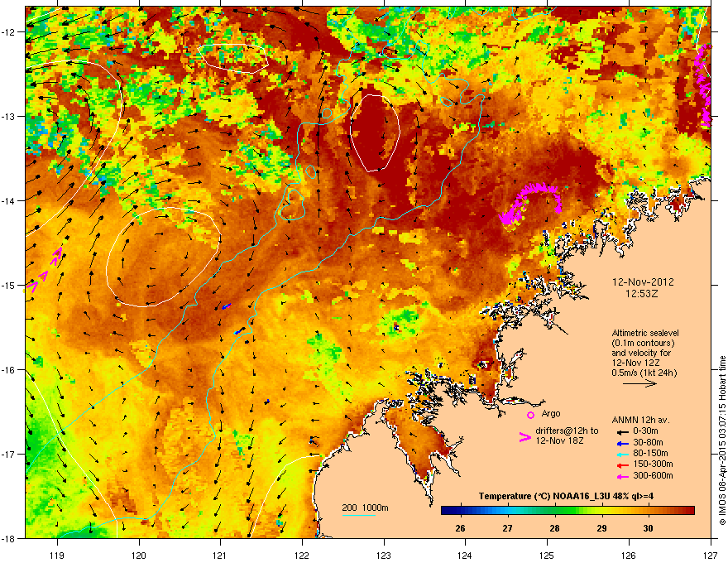Click the latitude axis label -13
The height and width of the screenshot is (563, 728).
click(8, 116)
